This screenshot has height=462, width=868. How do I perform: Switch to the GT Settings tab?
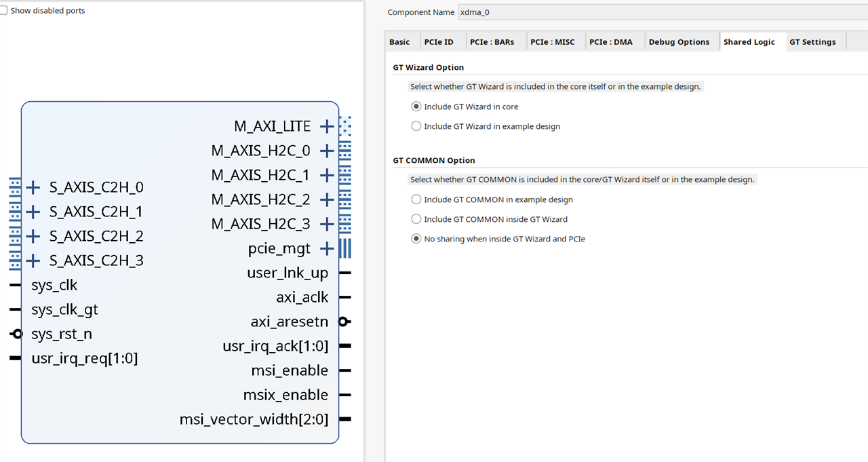812,42
